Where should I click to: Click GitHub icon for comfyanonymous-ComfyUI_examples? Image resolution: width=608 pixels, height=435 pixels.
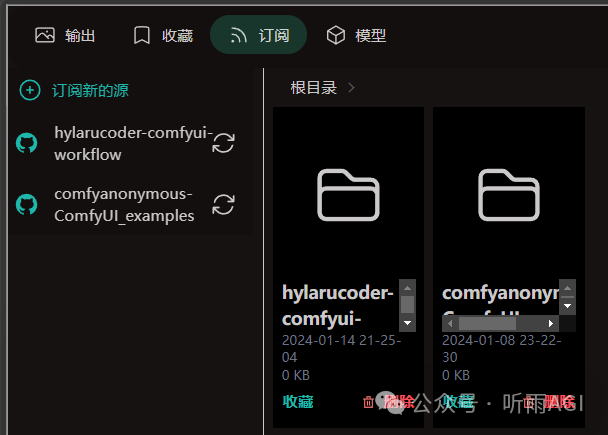click(x=26, y=204)
